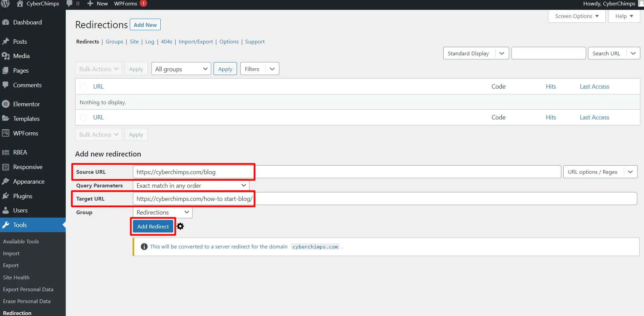This screenshot has width=644, height=316.
Task: Click the Comments icon in sidebar
Action: click(5, 85)
